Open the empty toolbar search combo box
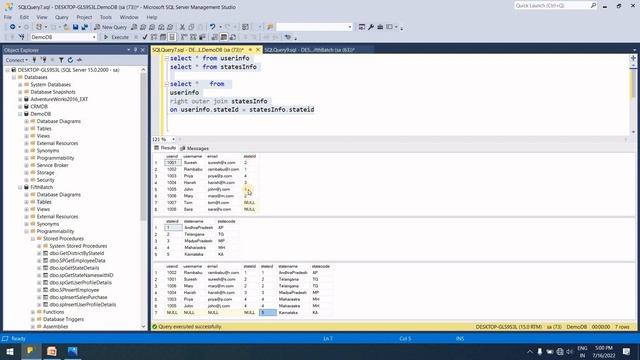 (314, 27)
